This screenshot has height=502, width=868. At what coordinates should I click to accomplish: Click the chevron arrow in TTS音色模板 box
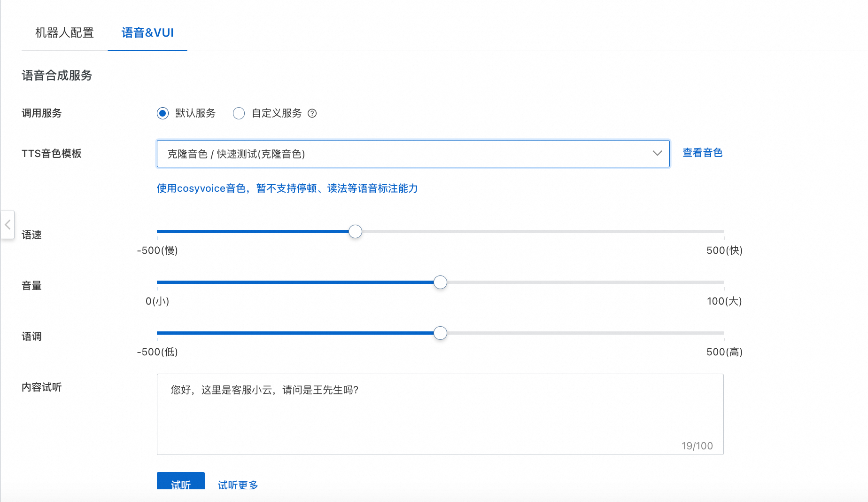(657, 153)
